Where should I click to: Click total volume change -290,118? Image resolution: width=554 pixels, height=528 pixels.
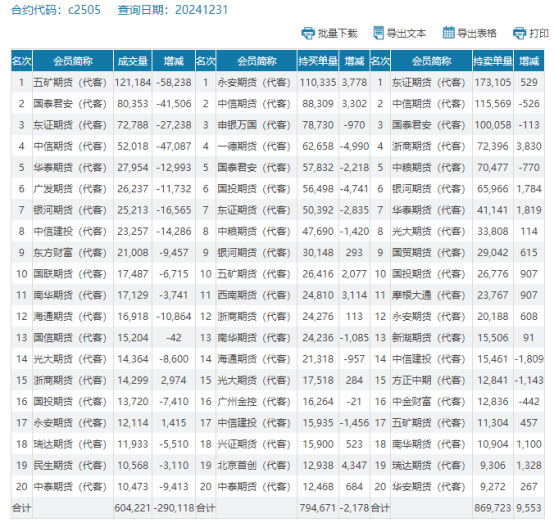pyautogui.click(x=173, y=508)
